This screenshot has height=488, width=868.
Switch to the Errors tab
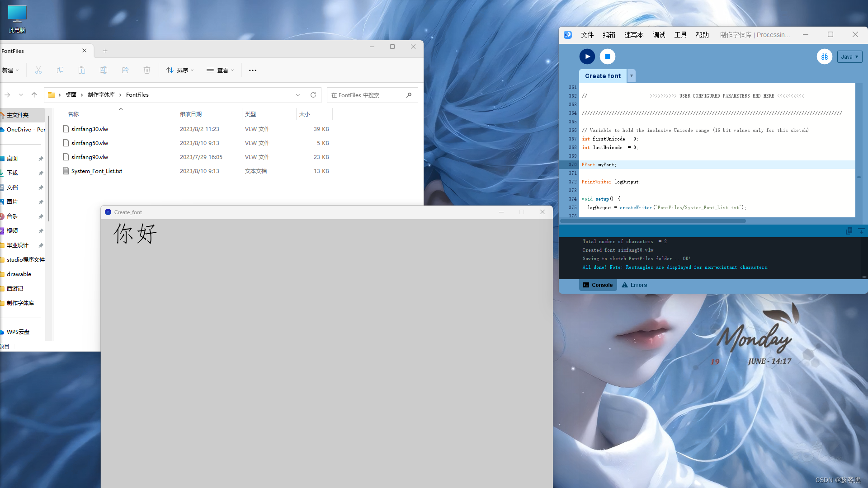(x=634, y=285)
